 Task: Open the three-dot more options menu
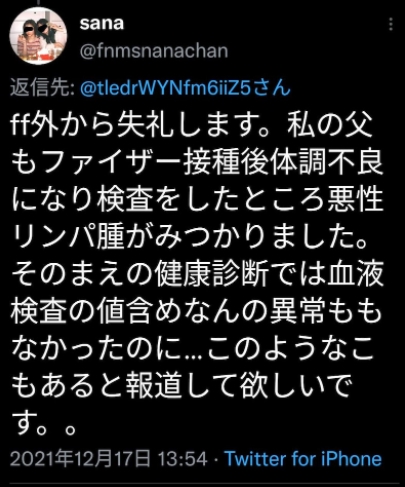pyautogui.click(x=391, y=25)
